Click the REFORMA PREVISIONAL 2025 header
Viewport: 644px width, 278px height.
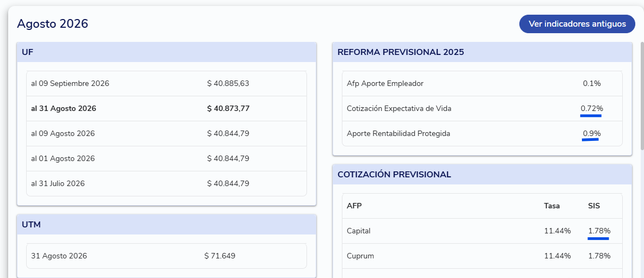482,52
